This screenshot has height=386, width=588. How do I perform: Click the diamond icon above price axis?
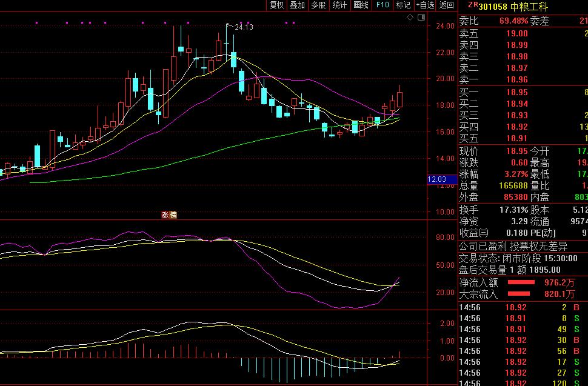tap(410, 18)
